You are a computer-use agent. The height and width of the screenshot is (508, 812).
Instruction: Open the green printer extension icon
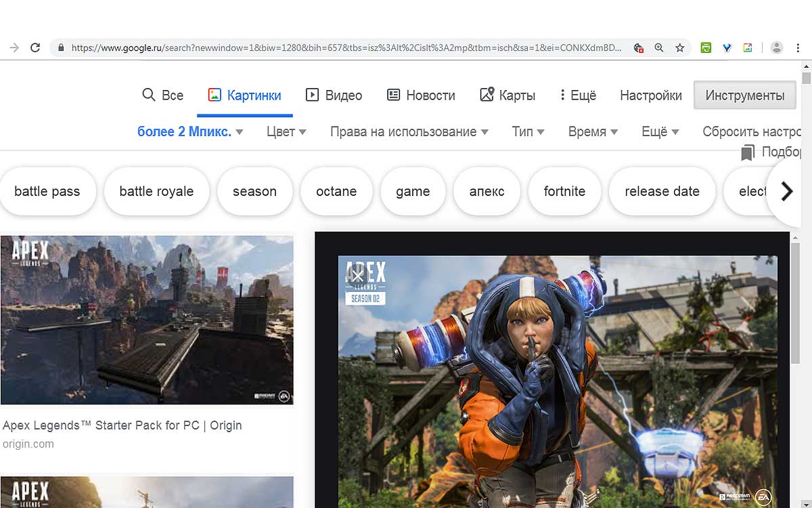pos(706,48)
